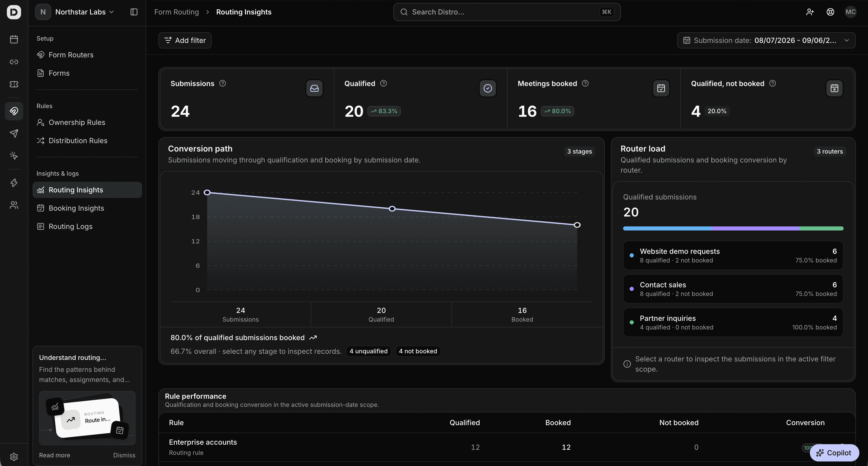868x466 pixels.
Task: Open the Northstar Labs workspace switcher
Action: click(75, 12)
